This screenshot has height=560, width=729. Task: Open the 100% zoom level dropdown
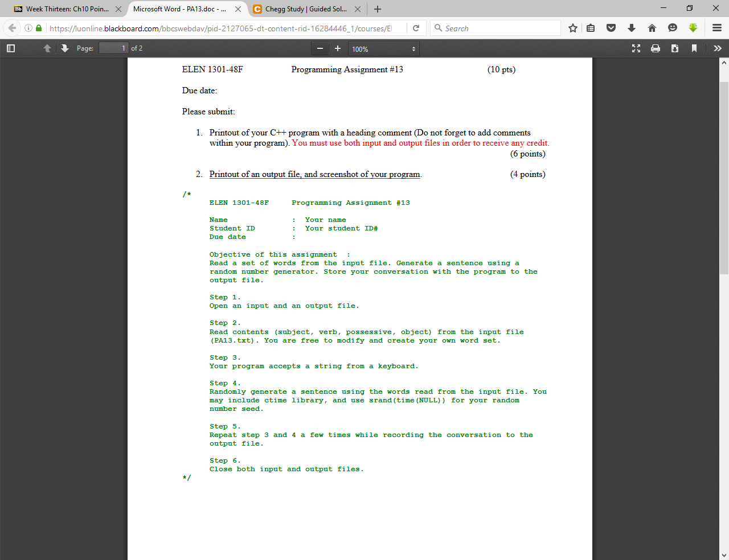tap(383, 48)
